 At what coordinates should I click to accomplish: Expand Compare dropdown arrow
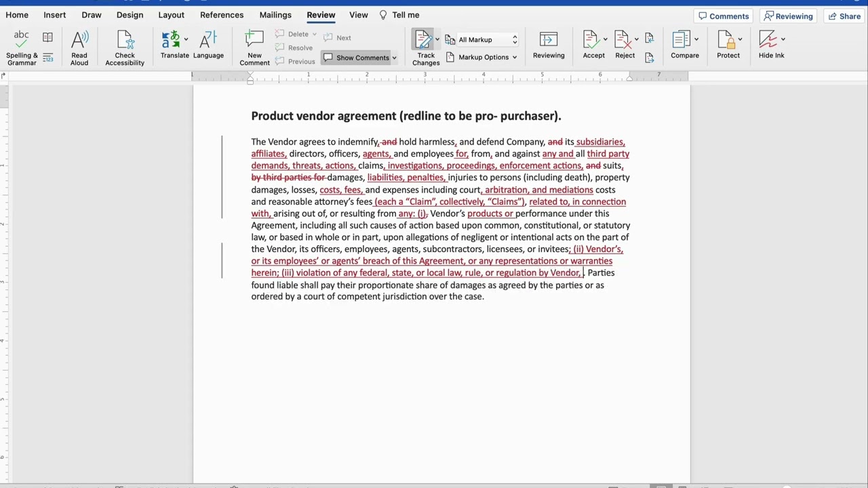click(696, 39)
